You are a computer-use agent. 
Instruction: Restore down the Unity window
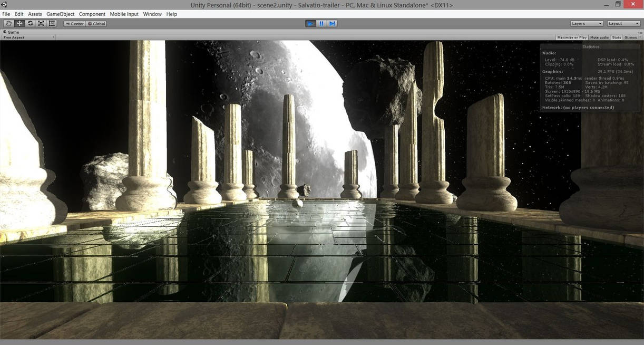click(618, 5)
